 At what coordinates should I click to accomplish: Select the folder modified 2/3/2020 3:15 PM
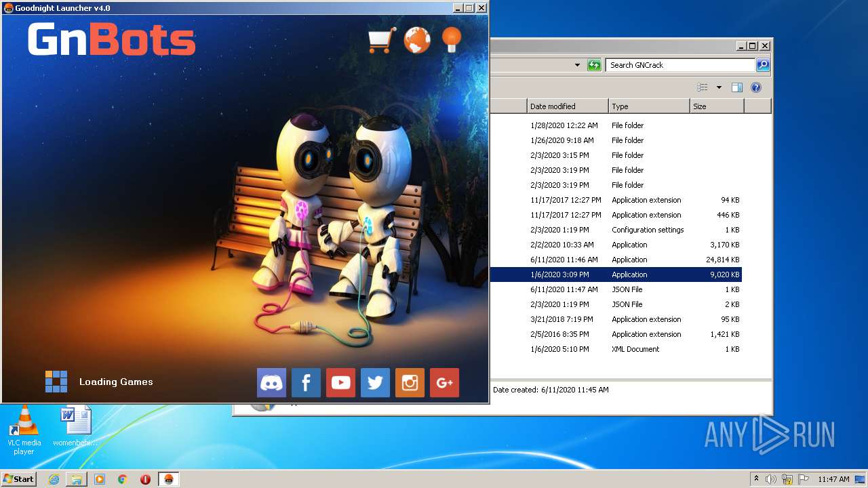(616, 155)
